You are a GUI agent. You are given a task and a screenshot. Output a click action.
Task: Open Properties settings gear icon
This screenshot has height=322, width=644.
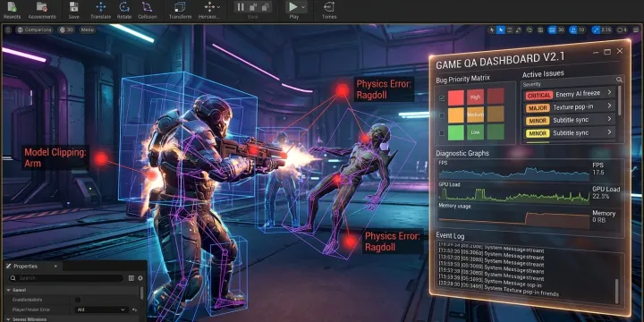point(140,278)
